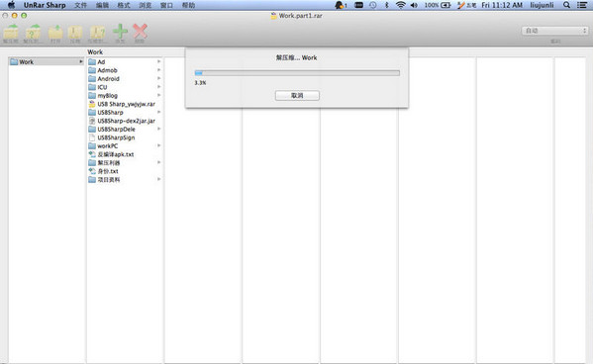Screen dimensions: 593x364
Task: Click the Extract To… toolbar icon
Action: click(x=33, y=32)
